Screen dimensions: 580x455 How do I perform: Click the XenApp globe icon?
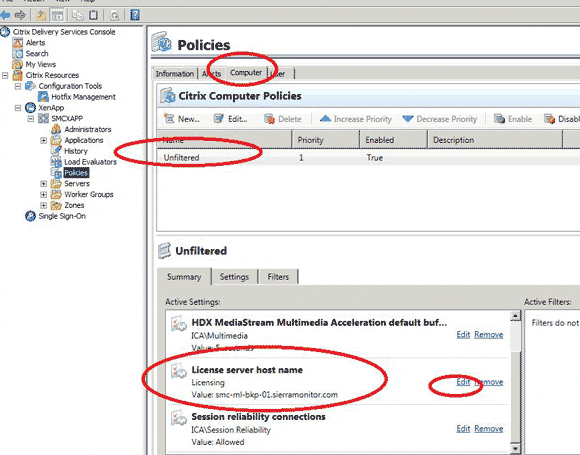(30, 108)
